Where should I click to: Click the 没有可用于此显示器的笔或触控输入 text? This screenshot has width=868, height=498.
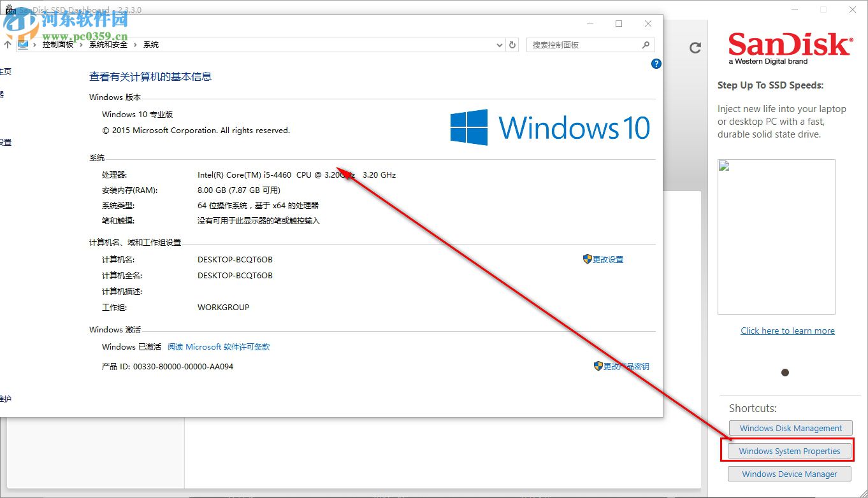pyautogui.click(x=259, y=221)
